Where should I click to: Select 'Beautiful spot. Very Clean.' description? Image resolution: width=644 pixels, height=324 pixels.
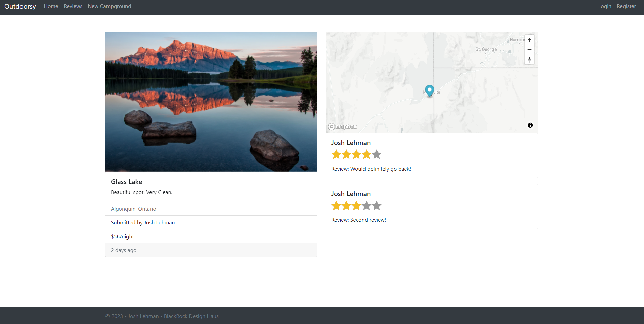[142, 192]
